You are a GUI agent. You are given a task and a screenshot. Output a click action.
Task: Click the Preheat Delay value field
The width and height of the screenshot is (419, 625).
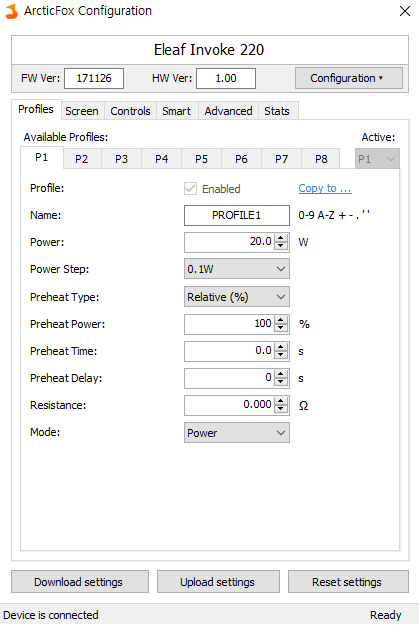pyautogui.click(x=229, y=378)
